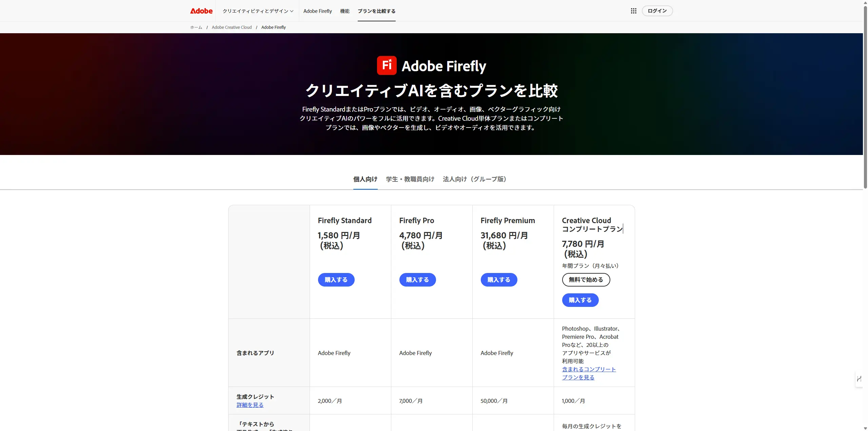Click the Adobe Firefly breadcrumb item
Image resolution: width=868 pixels, height=431 pixels.
pyautogui.click(x=273, y=27)
